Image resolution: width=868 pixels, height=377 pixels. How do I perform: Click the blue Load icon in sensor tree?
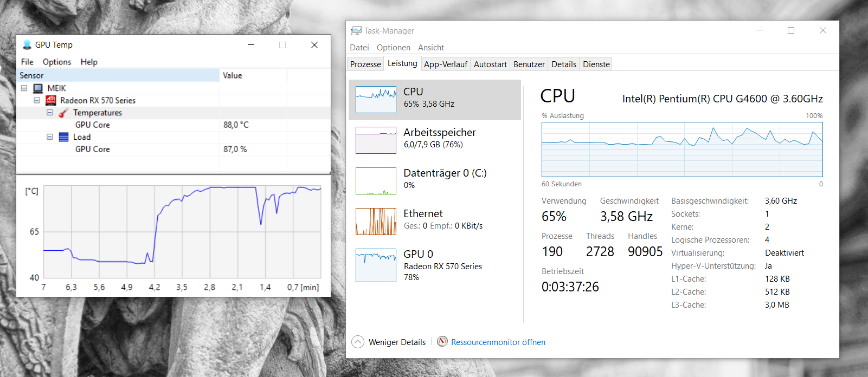tap(63, 137)
